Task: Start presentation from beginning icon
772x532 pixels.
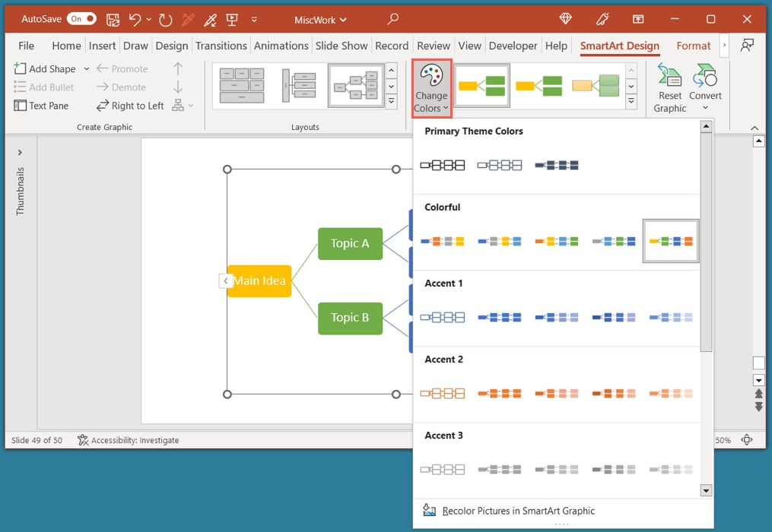Action: [x=232, y=20]
